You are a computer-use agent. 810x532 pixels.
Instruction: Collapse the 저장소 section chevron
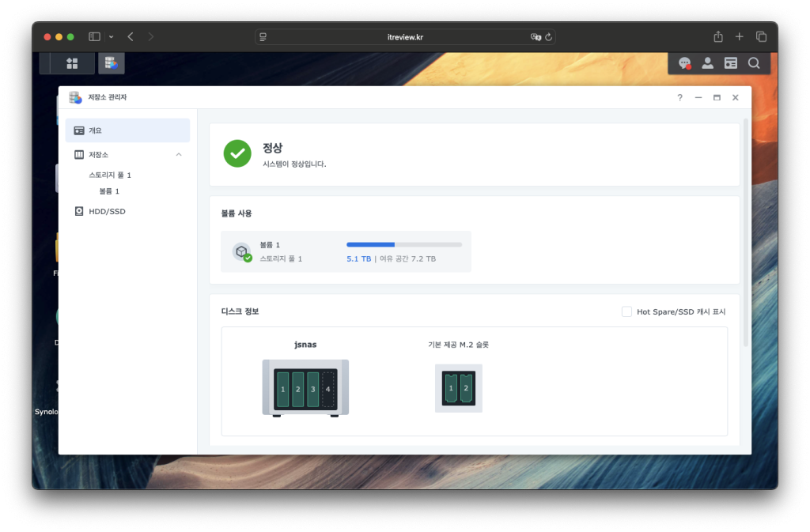point(179,154)
